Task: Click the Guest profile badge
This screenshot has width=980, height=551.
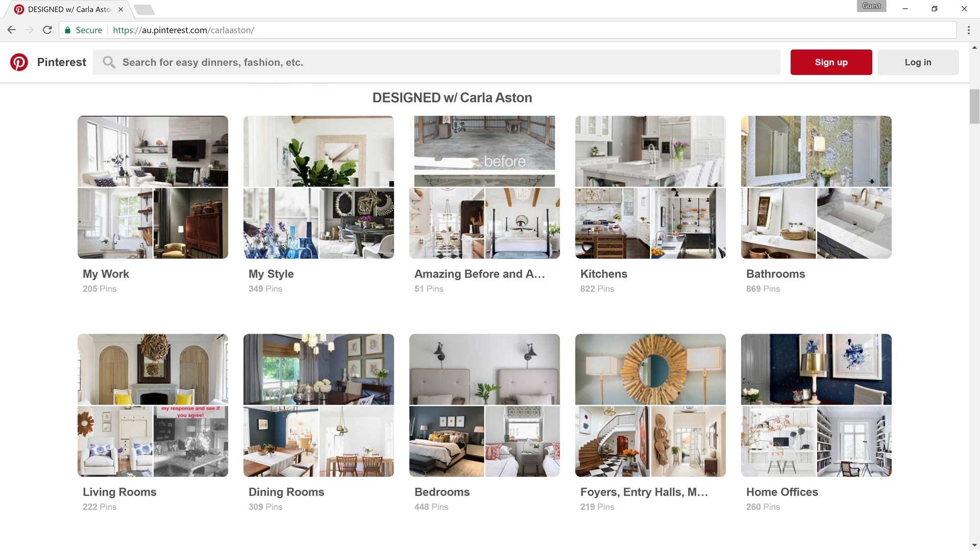Action: (871, 6)
